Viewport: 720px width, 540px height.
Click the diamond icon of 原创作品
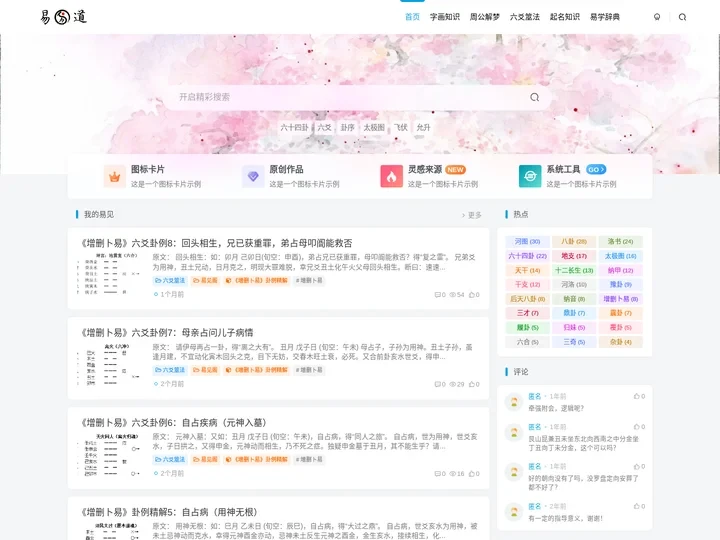[253, 176]
